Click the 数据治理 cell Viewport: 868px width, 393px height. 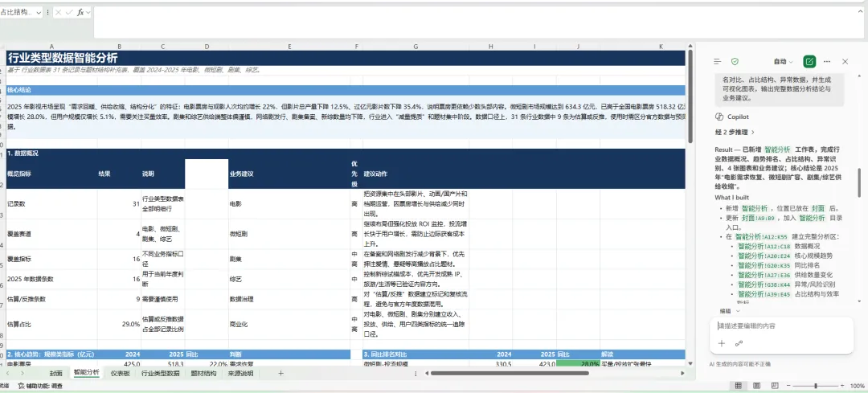tap(289, 299)
